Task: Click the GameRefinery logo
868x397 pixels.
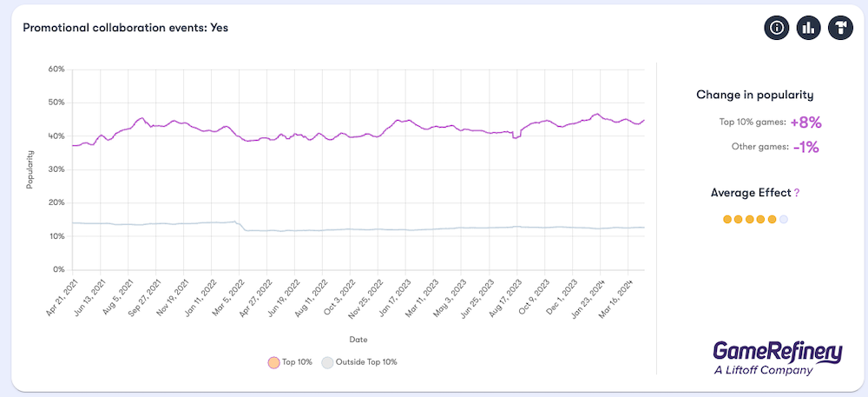Action: [778, 350]
